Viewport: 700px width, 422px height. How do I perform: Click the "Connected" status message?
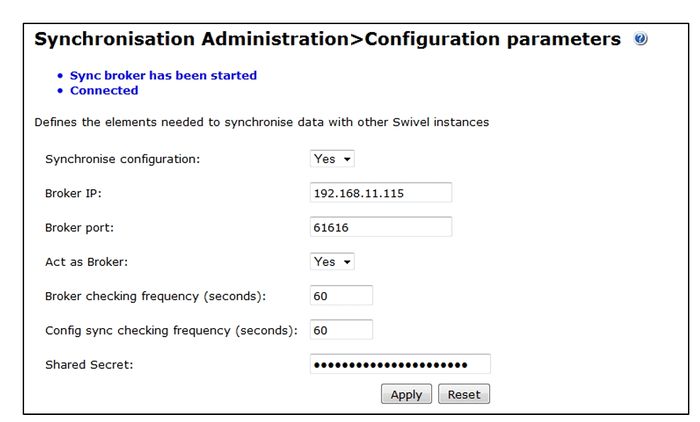point(104,90)
